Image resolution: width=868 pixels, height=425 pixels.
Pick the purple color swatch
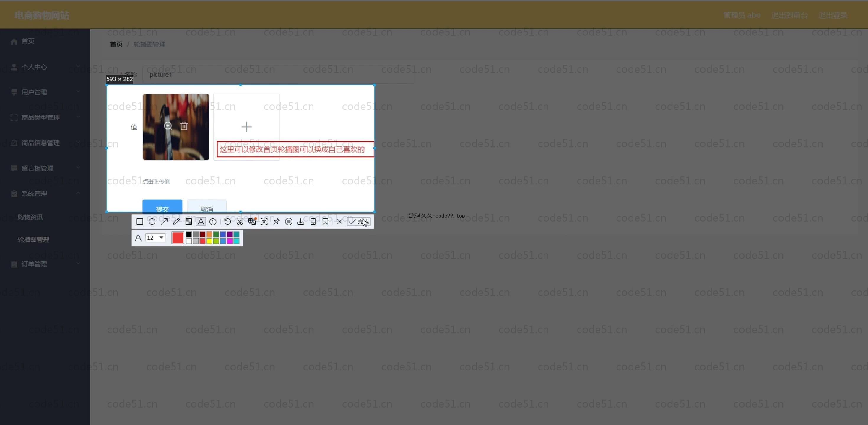pyautogui.click(x=230, y=235)
